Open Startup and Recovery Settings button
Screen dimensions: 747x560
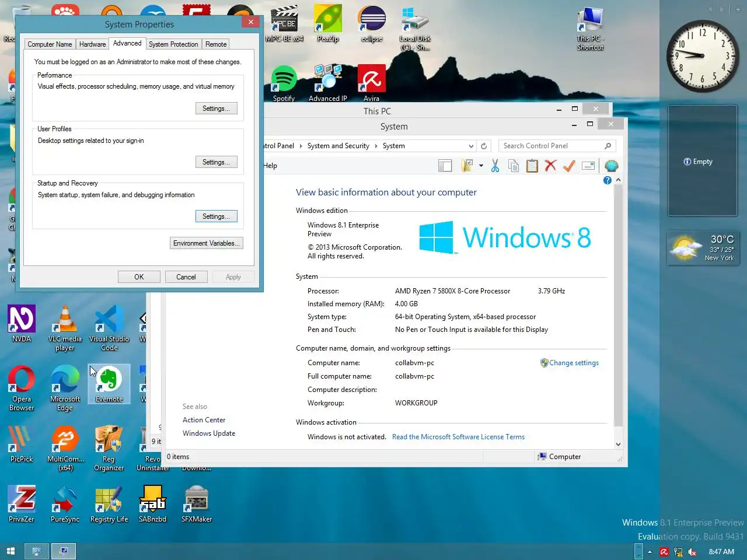[216, 216]
